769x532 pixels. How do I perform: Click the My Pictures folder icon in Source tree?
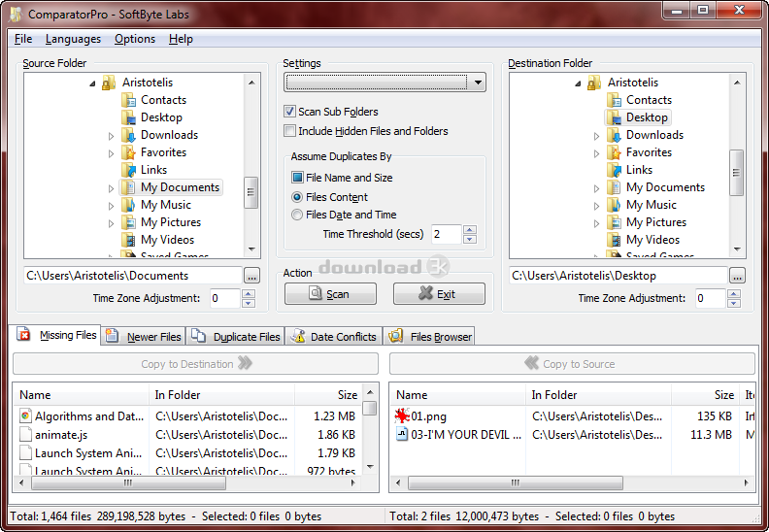[x=128, y=222]
